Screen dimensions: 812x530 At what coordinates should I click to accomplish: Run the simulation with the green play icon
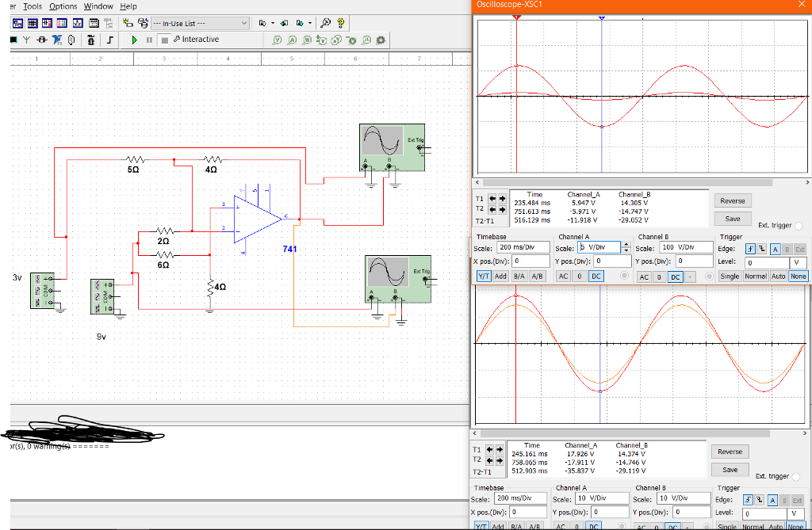(x=134, y=40)
